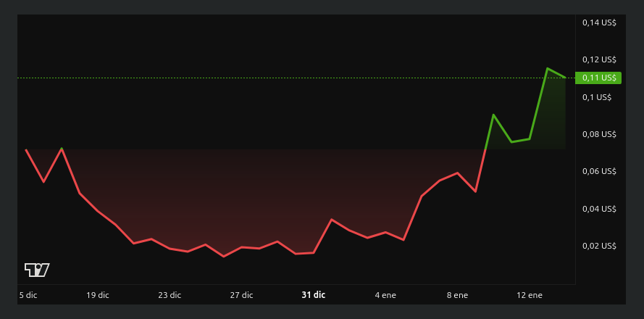
Task: Select the 23 dic date label
Action: [170, 295]
